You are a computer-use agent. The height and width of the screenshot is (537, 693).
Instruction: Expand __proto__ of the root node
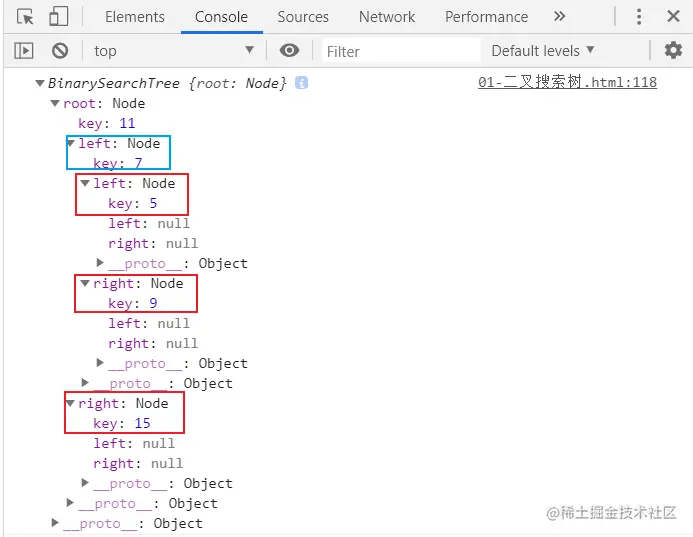pos(70,503)
